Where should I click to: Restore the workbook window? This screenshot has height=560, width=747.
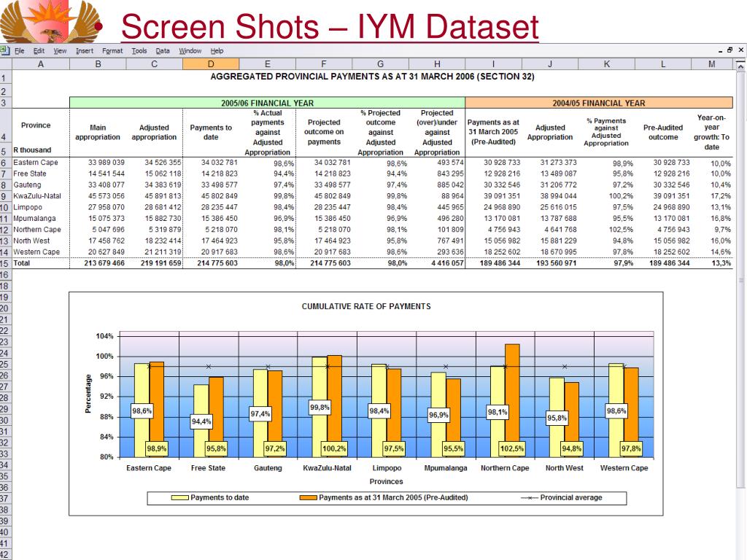[729, 50]
